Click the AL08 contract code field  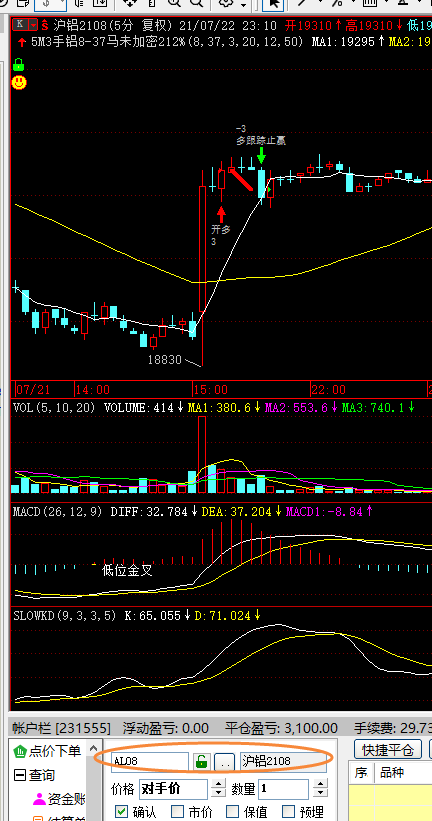click(x=150, y=761)
